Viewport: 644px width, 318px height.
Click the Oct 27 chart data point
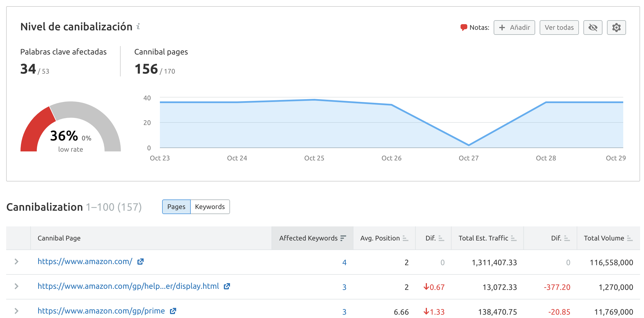468,145
